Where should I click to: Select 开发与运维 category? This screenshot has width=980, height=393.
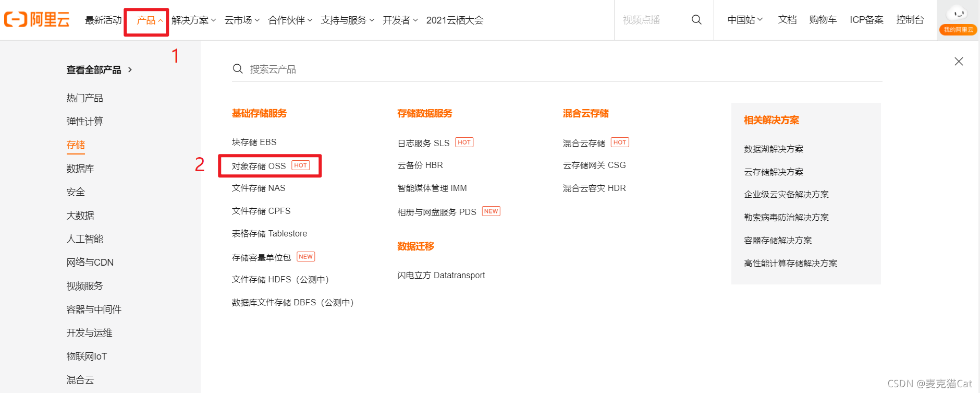click(x=89, y=333)
